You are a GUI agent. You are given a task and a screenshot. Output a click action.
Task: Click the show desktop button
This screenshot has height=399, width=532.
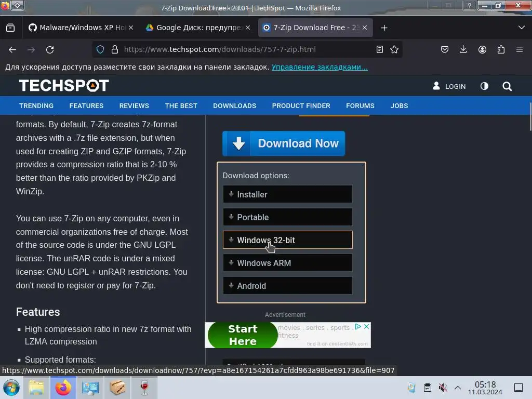(518, 388)
